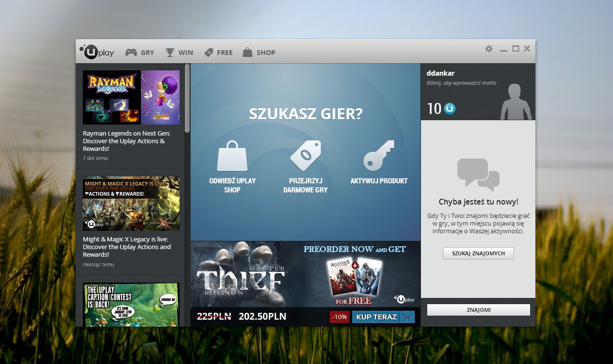Click the gamepad icon beside GRY
The height and width of the screenshot is (364, 613).
point(131,53)
